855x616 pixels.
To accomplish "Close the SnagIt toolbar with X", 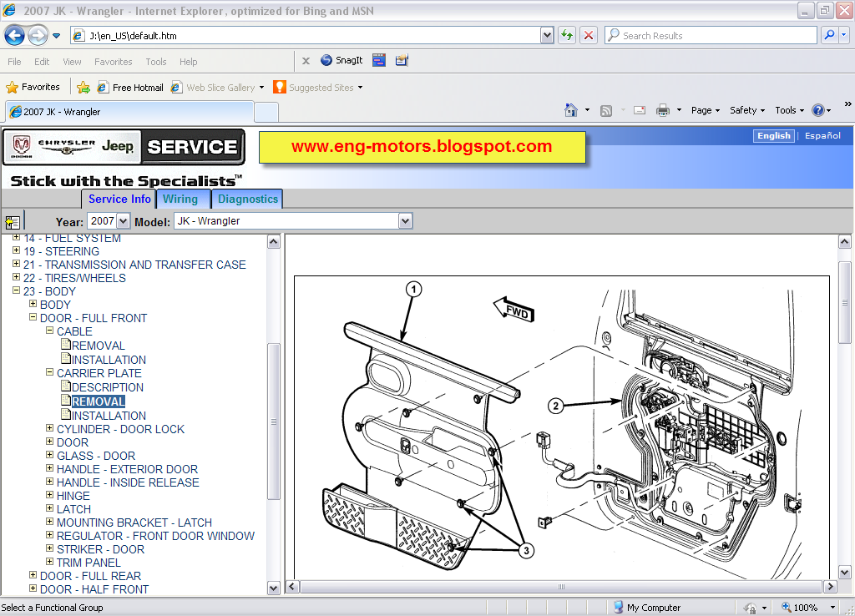I will coord(306,61).
